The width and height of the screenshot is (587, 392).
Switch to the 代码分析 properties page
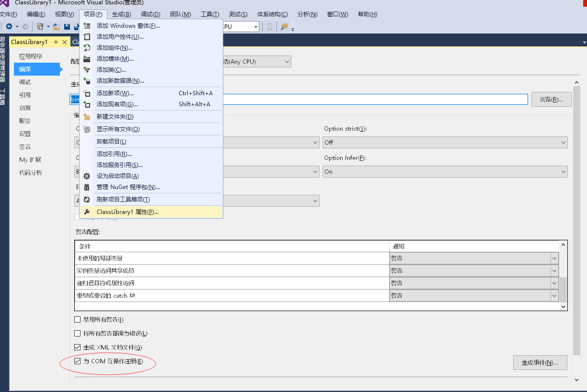(31, 172)
